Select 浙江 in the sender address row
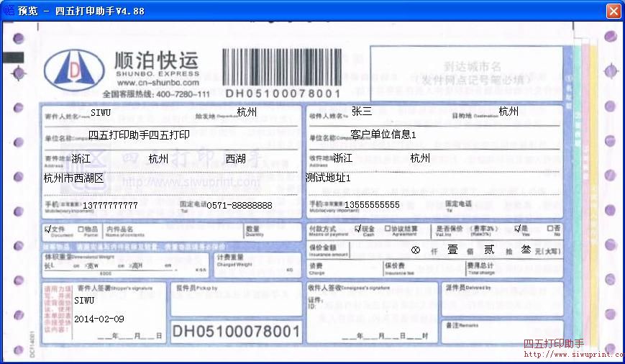 81,159
